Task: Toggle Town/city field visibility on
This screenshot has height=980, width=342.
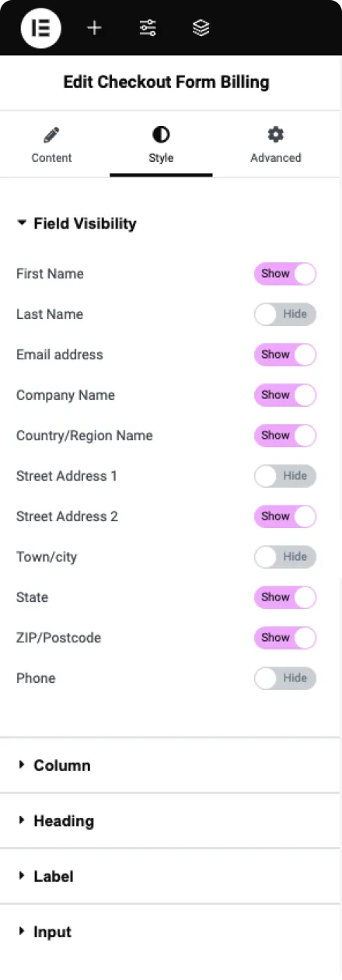Action: 285,557
